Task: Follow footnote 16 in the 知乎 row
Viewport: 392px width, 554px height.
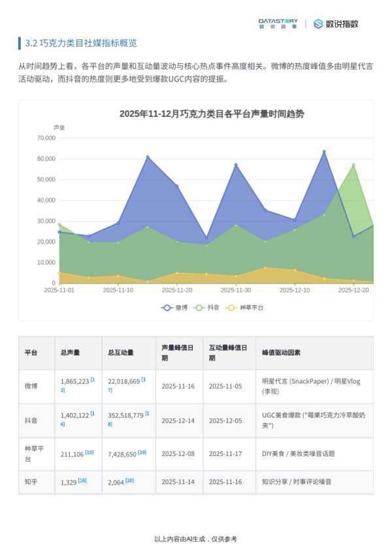Action: click(82, 480)
